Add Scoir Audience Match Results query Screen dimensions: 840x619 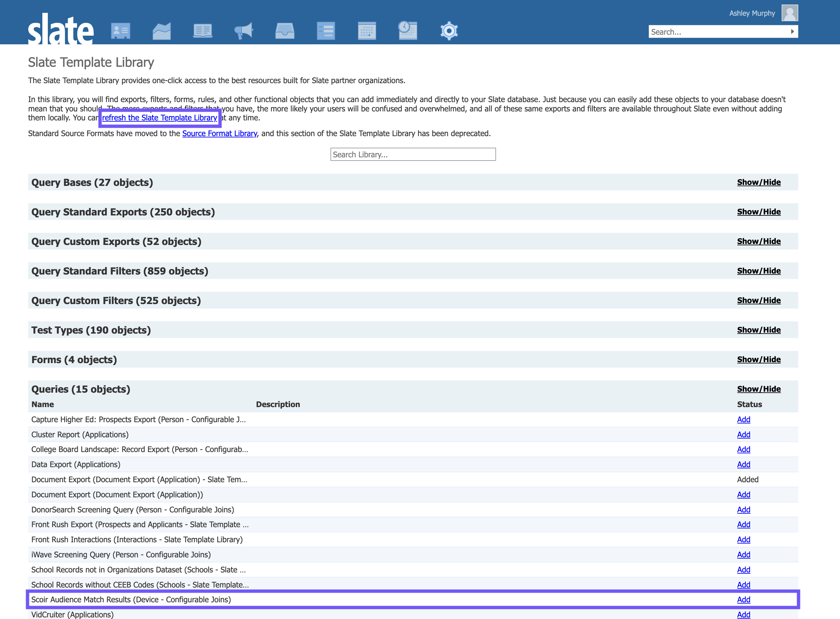[x=743, y=599]
